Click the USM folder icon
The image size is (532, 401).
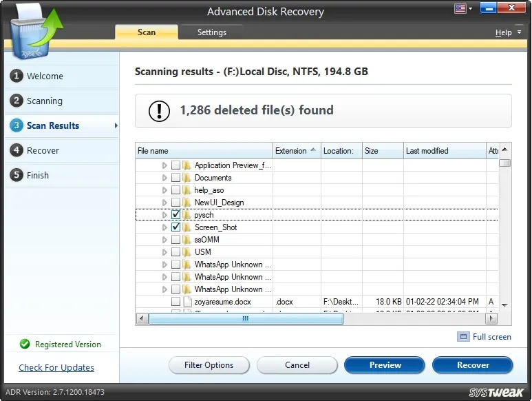pyautogui.click(x=187, y=252)
